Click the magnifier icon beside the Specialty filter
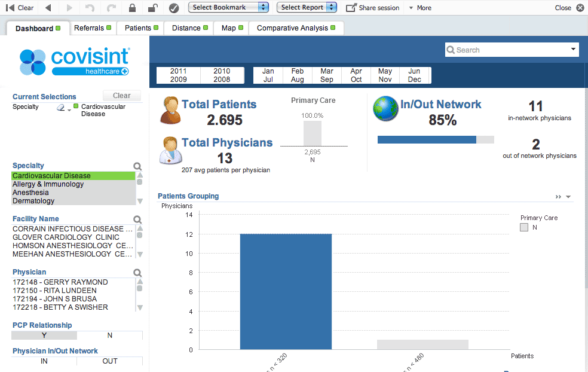Image resolution: width=588 pixels, height=372 pixels. click(137, 166)
